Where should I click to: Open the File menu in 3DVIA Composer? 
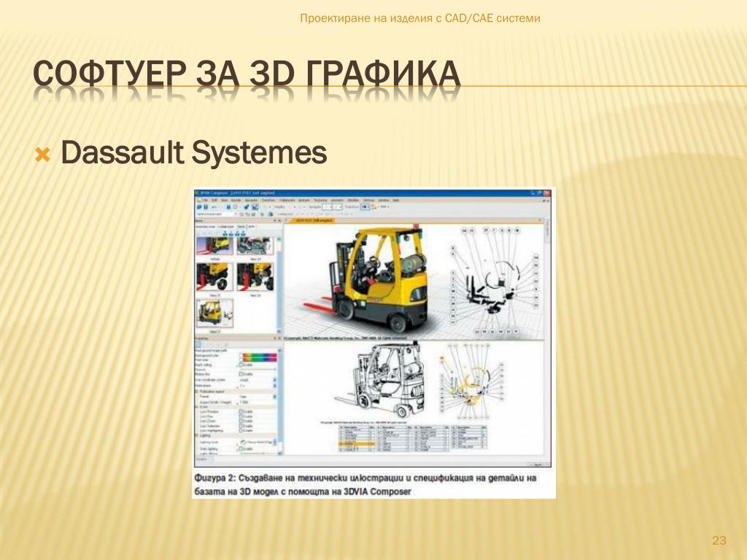[205, 200]
